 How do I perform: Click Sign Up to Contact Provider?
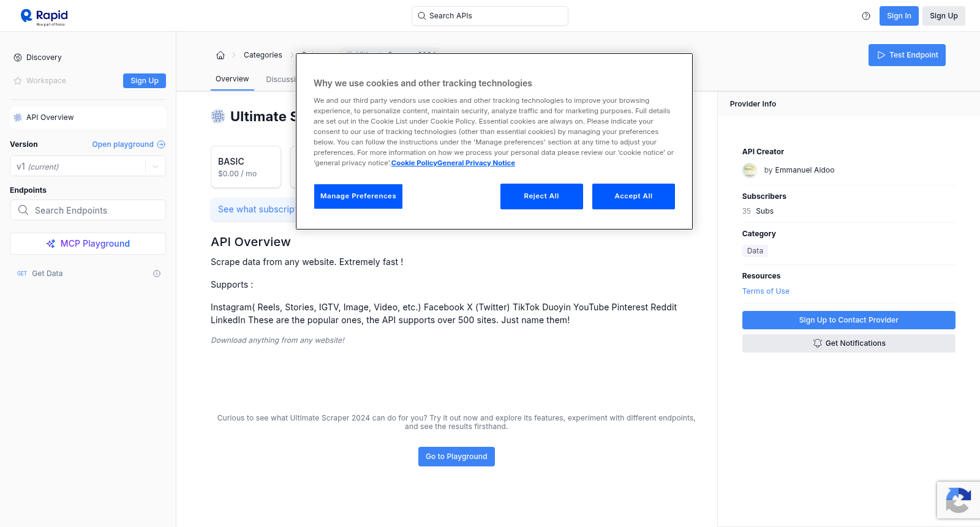point(849,320)
